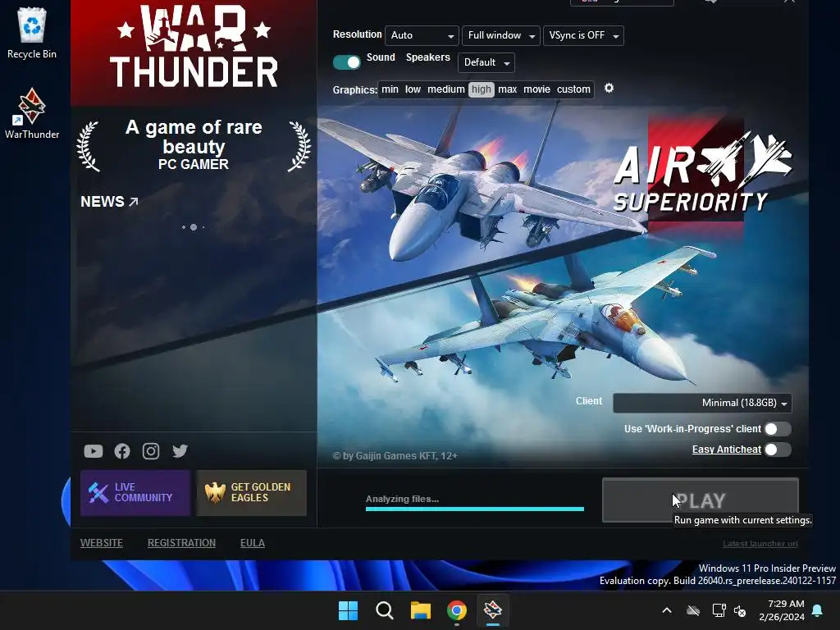
Task: Open the REGISTRATION link
Action: 181,543
